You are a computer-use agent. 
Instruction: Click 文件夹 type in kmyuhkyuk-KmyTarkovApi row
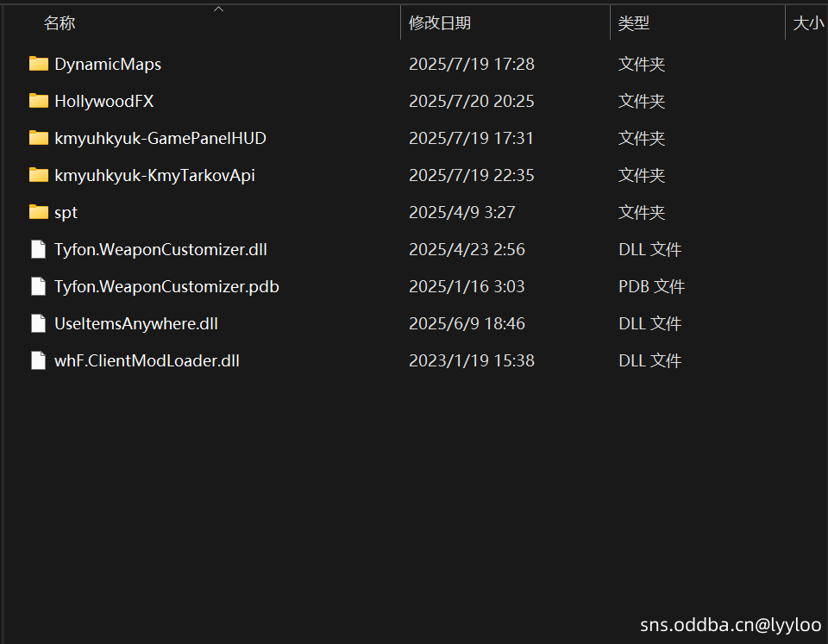click(x=642, y=175)
